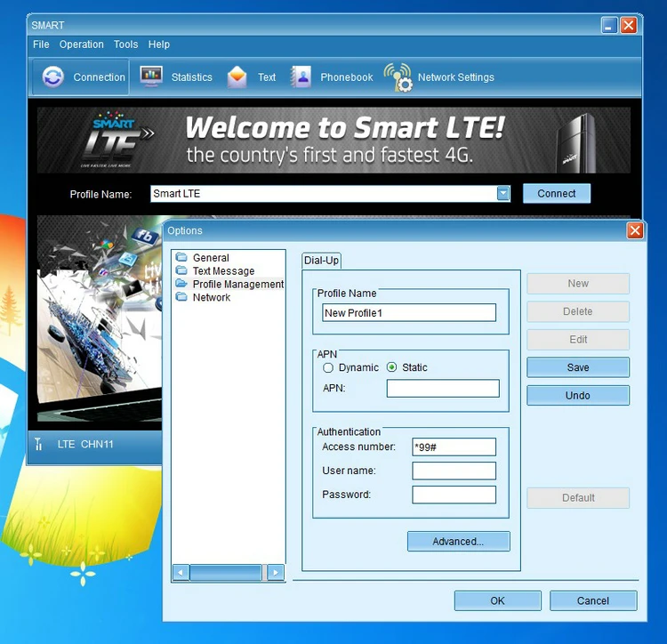Click the disabled Delete button

(578, 312)
